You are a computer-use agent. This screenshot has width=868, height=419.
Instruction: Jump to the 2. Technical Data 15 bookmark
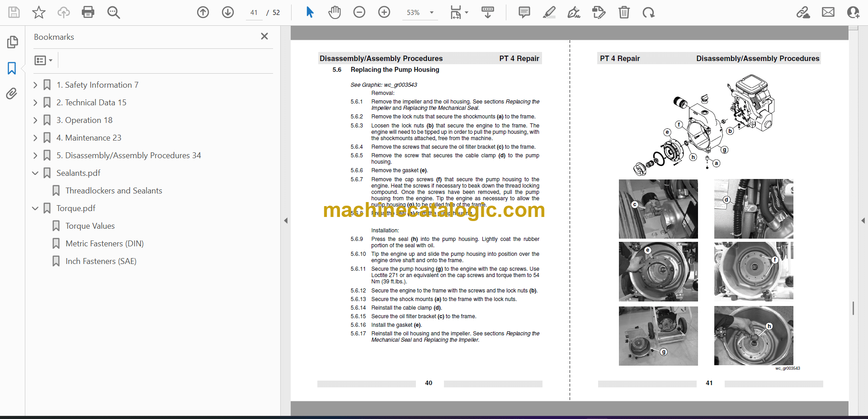[91, 103]
